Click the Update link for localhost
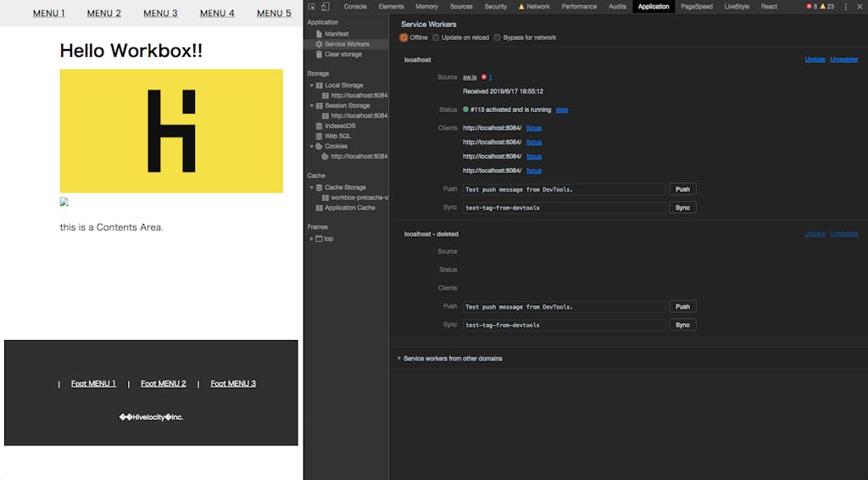The image size is (868, 480). tap(815, 59)
